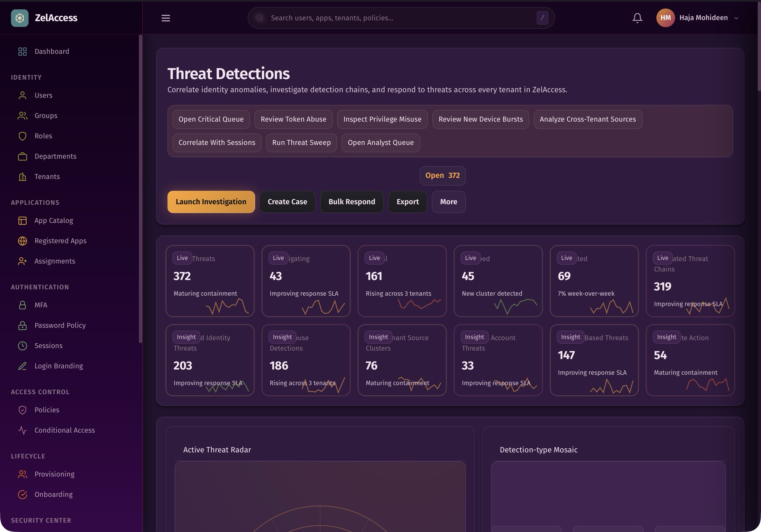Select the MFA lock icon
The width and height of the screenshot is (761, 532).
coord(22,305)
